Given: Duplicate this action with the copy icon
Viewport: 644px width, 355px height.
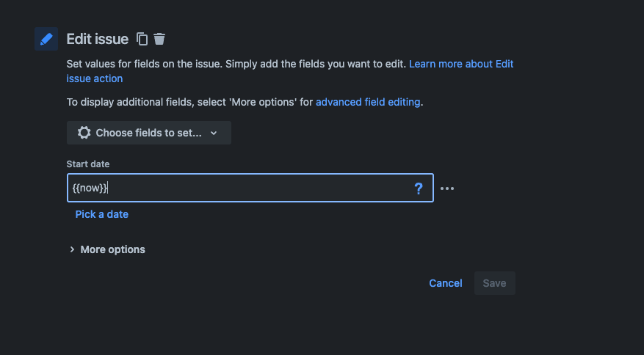Looking at the screenshot, I should (142, 39).
